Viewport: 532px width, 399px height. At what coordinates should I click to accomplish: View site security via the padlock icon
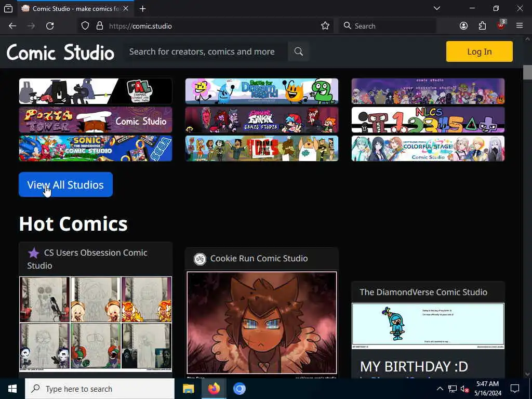pos(99,26)
